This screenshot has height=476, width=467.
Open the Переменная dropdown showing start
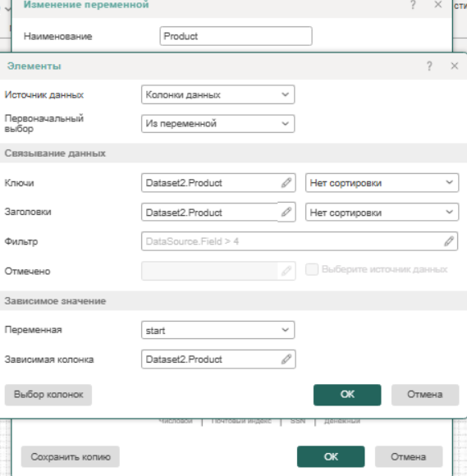[x=217, y=330]
